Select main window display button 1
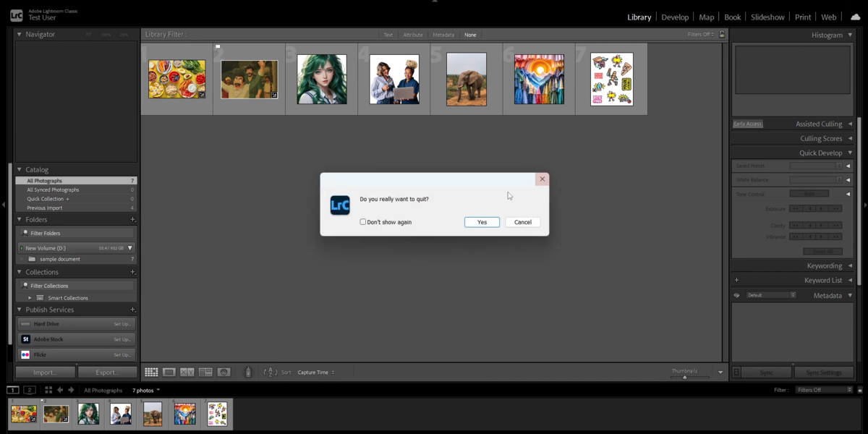 click(13, 390)
